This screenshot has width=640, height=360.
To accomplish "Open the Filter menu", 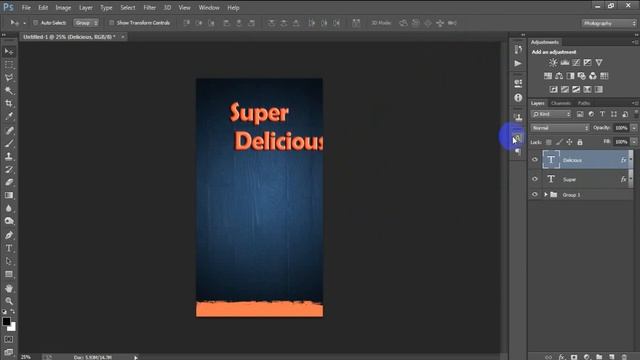I will [149, 7].
